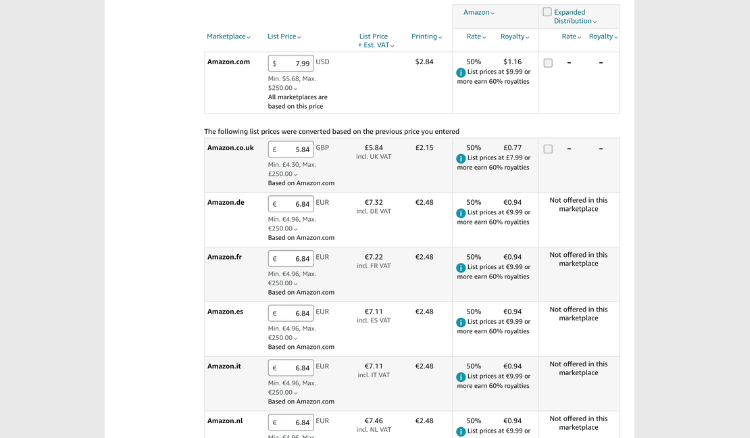Enable Expanded Distribution checkbox for Amazon.co.uk
The height and width of the screenshot is (438, 750).
click(548, 149)
